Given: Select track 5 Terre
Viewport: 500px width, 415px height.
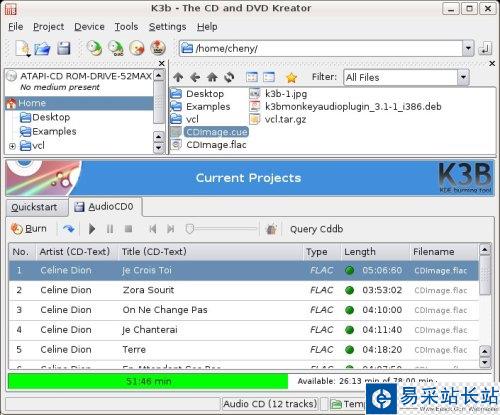Looking at the screenshot, I should (x=243, y=350).
